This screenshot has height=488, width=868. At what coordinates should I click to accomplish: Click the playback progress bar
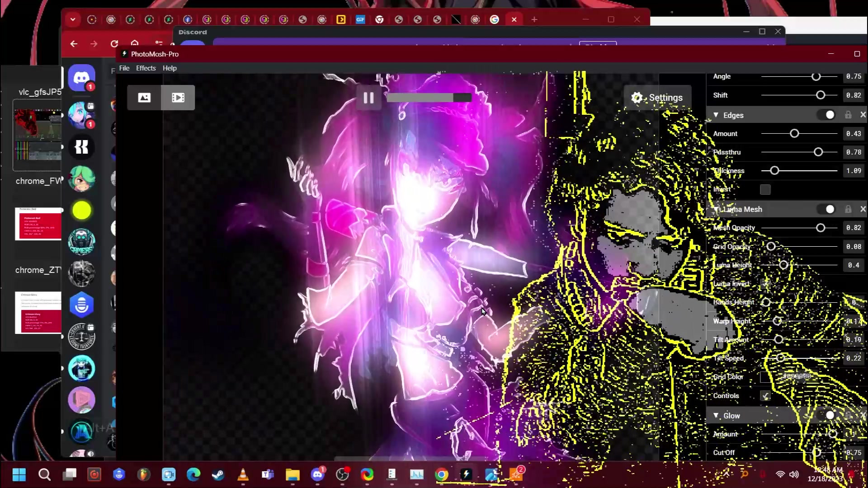[x=429, y=98]
